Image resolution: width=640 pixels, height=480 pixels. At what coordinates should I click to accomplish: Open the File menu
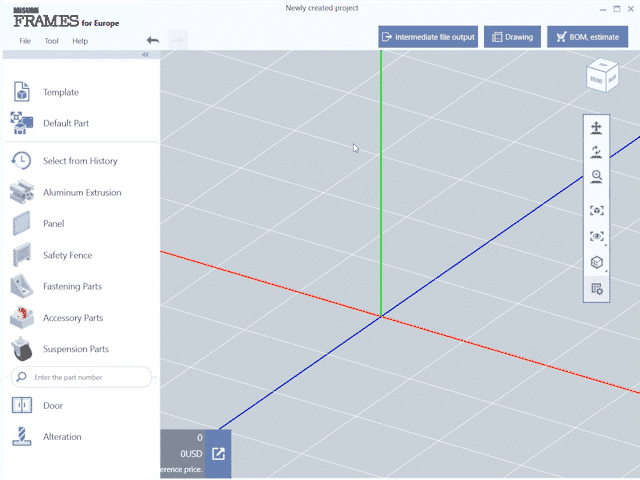point(25,41)
